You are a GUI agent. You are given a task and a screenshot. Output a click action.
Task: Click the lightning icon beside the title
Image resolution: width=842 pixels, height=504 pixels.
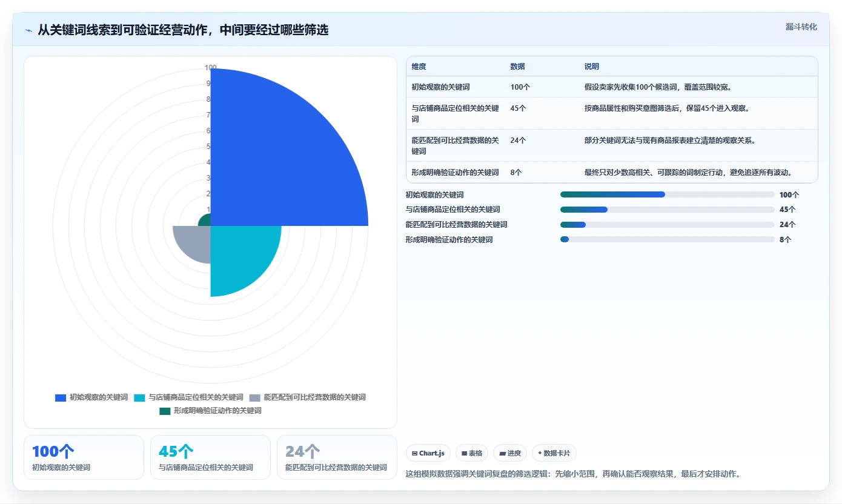(29, 30)
